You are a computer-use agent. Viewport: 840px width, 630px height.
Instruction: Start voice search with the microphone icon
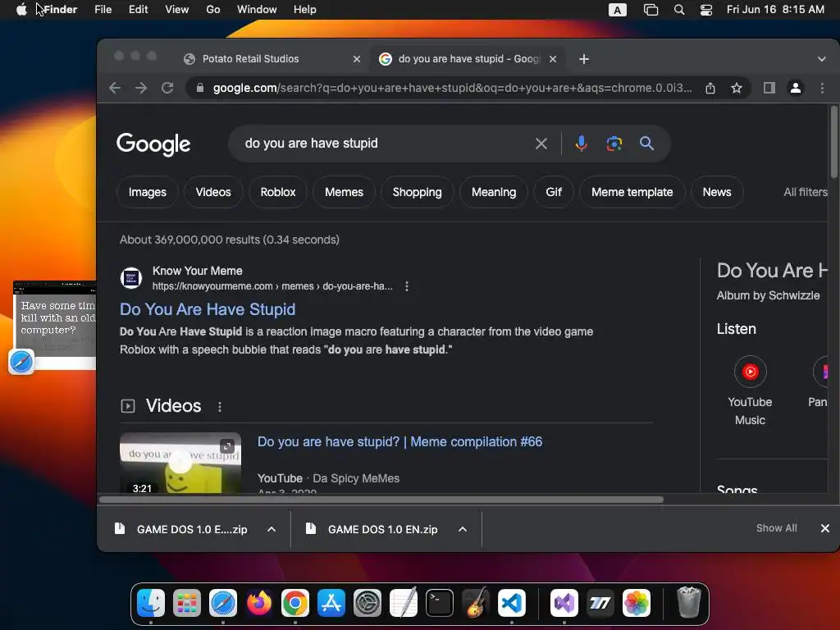582,144
